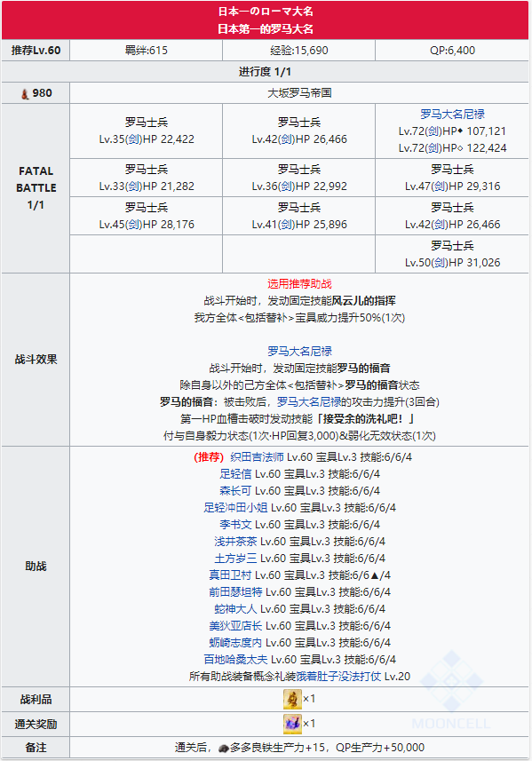Click the 剑 class link on Lv.47 soldier

coord(440,186)
